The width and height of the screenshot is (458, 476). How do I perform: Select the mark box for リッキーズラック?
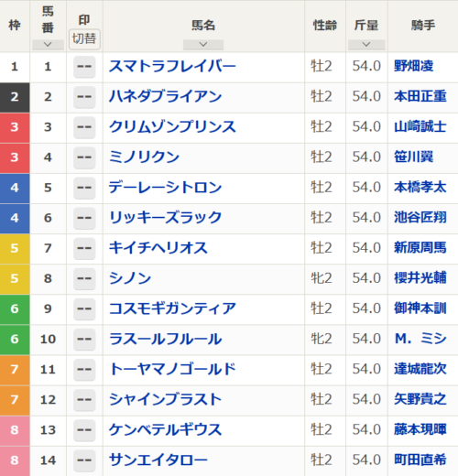click(84, 218)
